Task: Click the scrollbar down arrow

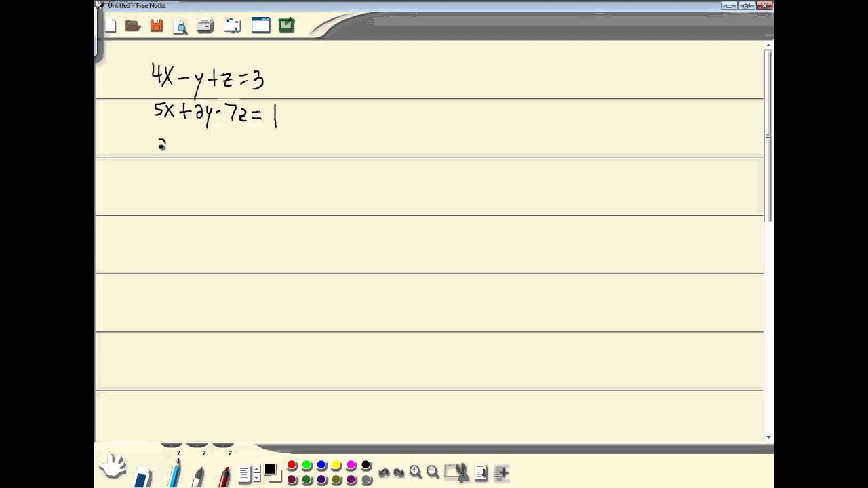Action: [768, 437]
